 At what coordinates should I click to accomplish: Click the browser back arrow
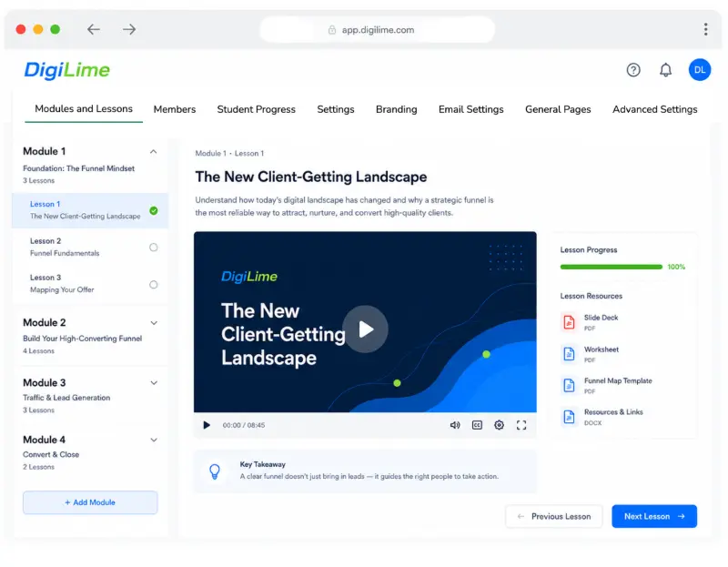pos(94,29)
